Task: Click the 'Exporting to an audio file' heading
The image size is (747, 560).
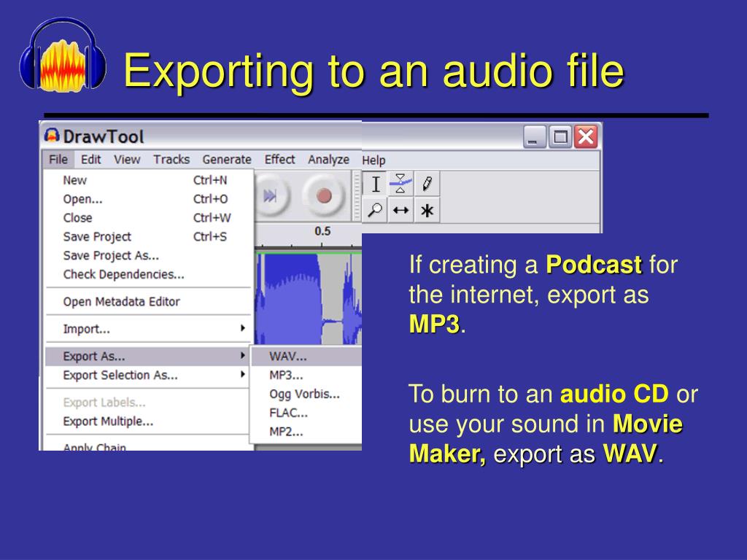Action: 374,71
